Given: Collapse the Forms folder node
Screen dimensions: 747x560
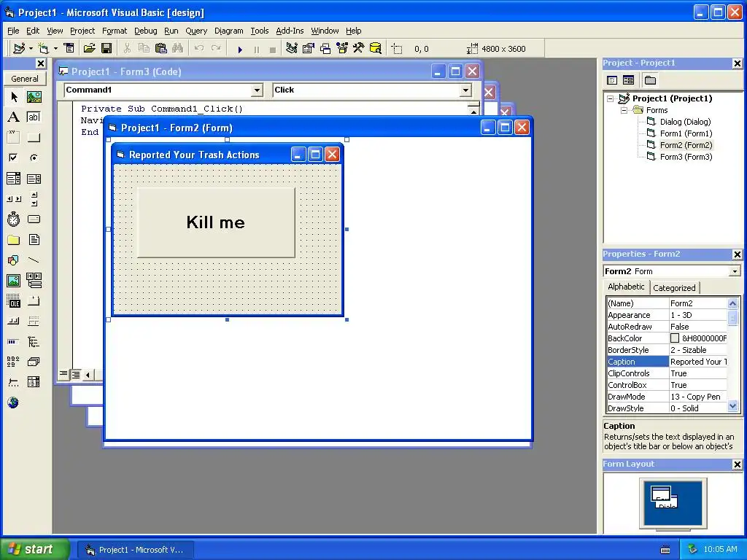Looking at the screenshot, I should click(x=624, y=110).
